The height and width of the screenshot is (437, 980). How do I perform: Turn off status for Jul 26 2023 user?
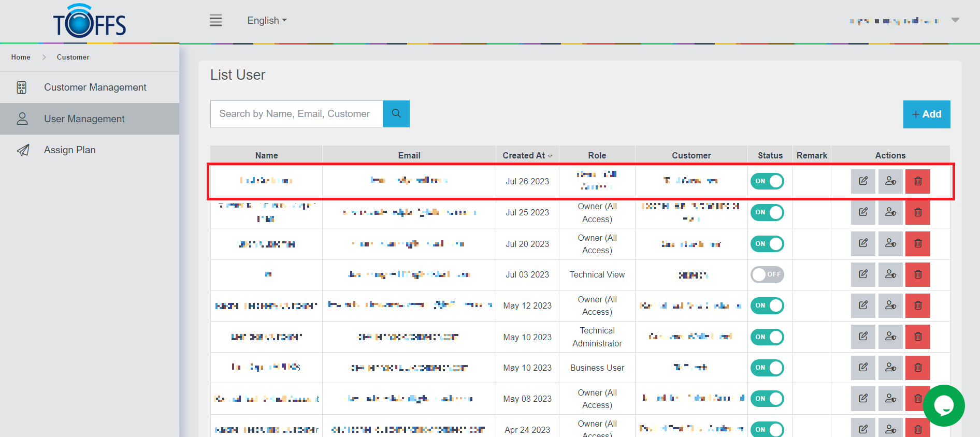pyautogui.click(x=767, y=181)
